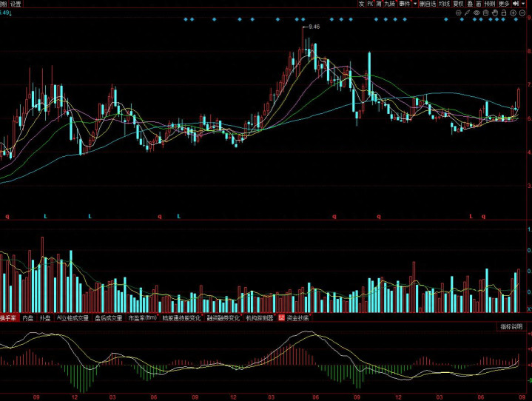532x401 pixels.
Task: Click the eye visibility icon in chart toolbar
Action: (477, 13)
